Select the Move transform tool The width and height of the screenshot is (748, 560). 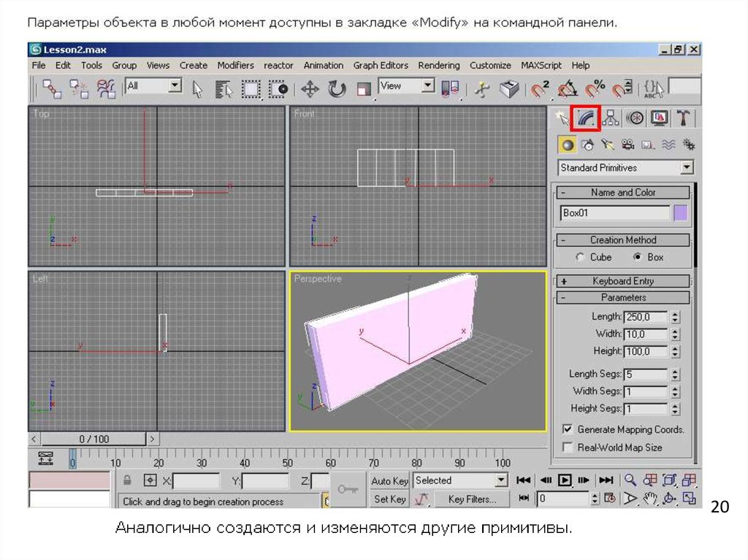tap(310, 89)
